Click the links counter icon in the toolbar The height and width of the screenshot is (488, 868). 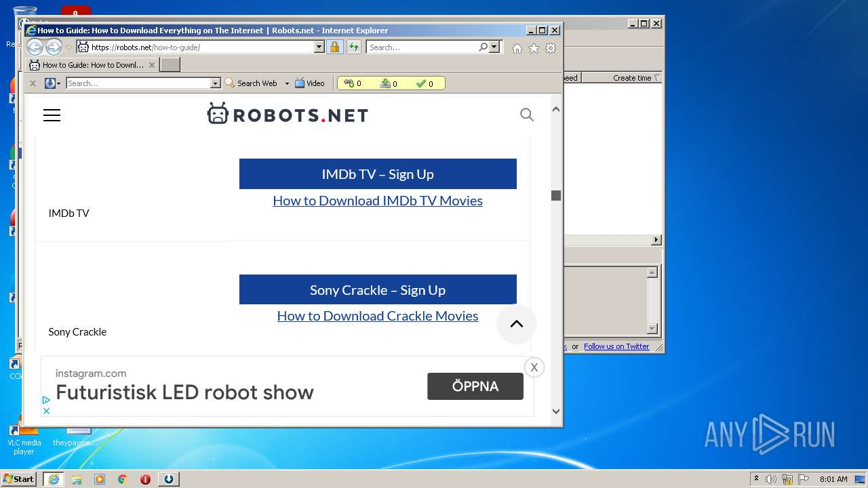tap(349, 83)
